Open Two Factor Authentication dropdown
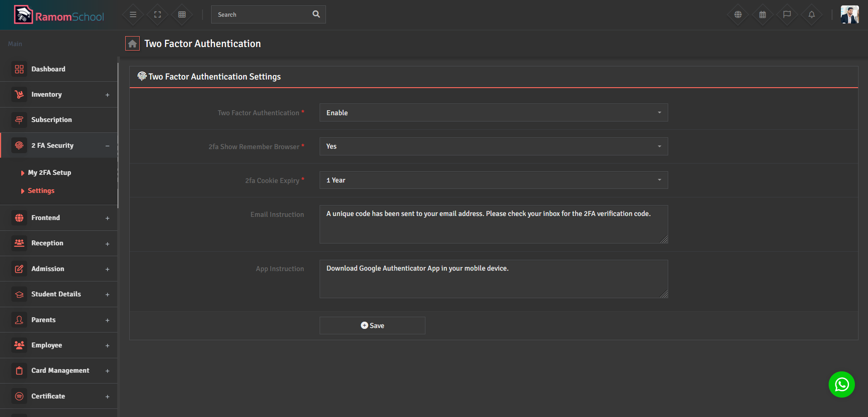 coord(493,112)
